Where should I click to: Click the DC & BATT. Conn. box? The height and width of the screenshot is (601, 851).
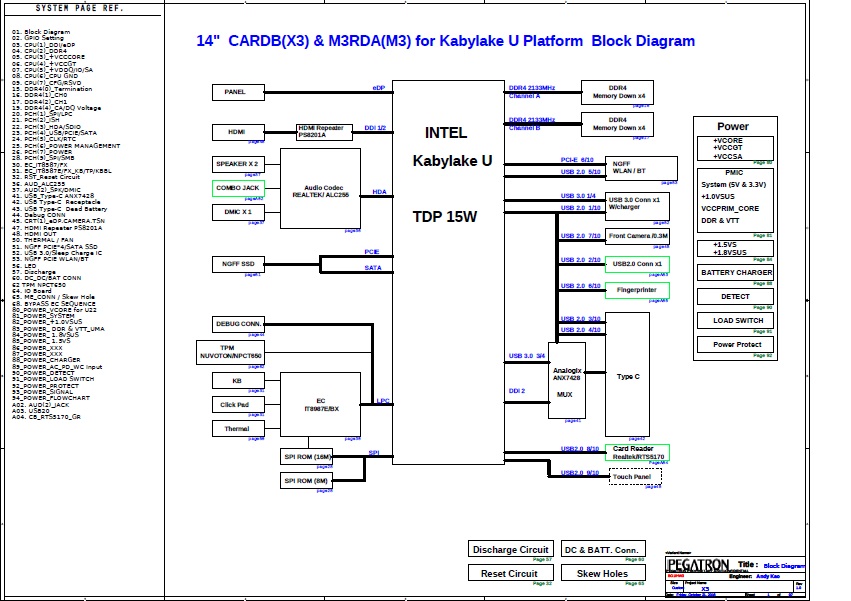pyautogui.click(x=603, y=549)
